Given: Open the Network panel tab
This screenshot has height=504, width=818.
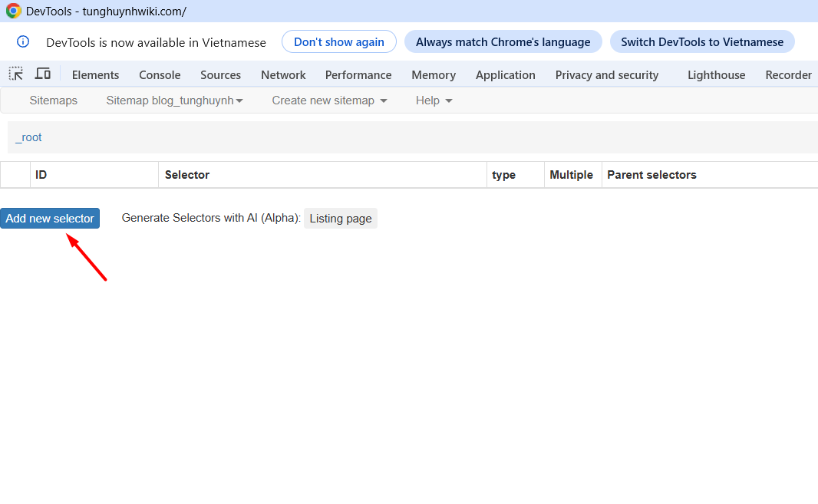Looking at the screenshot, I should tap(283, 75).
